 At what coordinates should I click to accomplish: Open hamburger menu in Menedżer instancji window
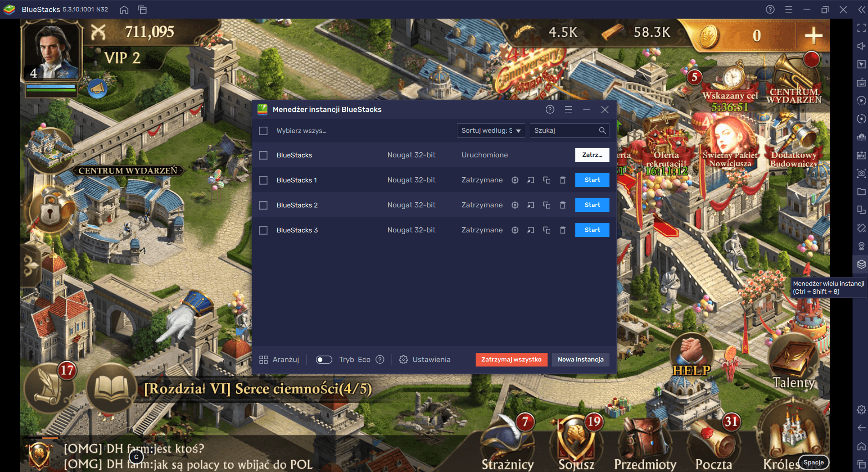pyautogui.click(x=569, y=110)
